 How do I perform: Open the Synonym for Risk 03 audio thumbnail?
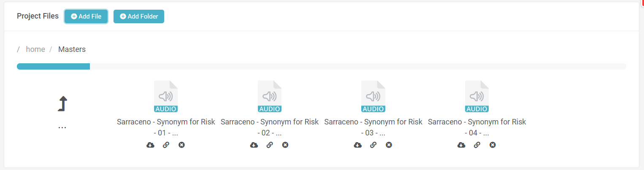coord(373,97)
